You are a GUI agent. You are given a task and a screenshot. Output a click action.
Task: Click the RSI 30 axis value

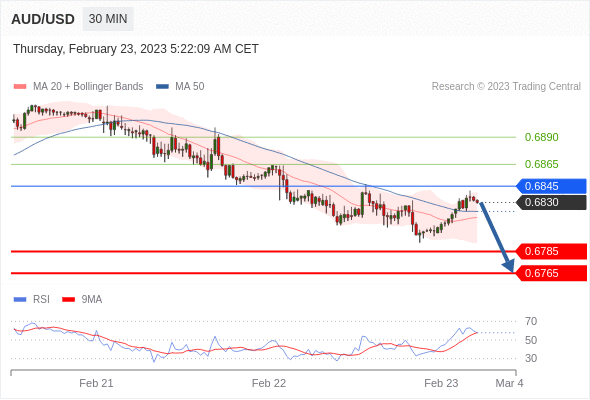click(x=531, y=358)
